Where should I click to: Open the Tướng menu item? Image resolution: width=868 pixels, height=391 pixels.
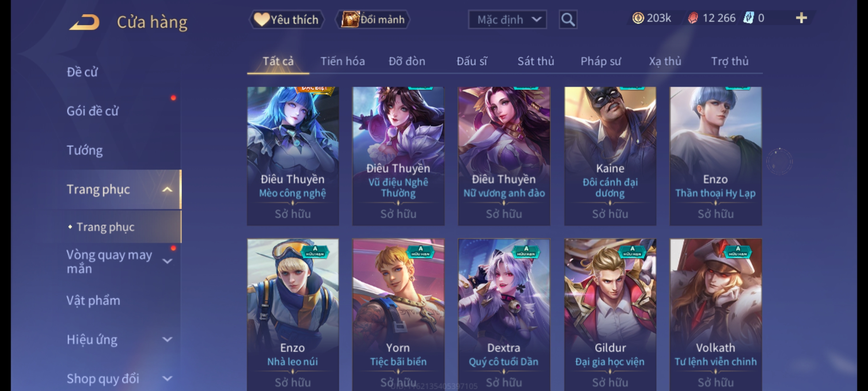point(85,150)
